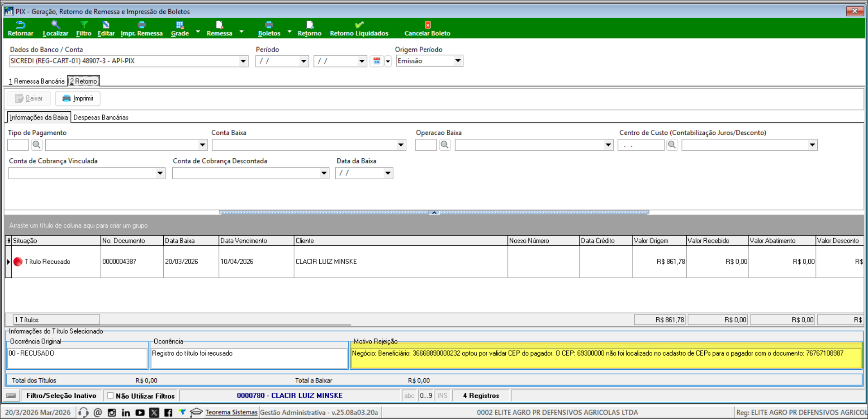Open the Período calendar picker icon
868x419 pixels.
[376, 61]
